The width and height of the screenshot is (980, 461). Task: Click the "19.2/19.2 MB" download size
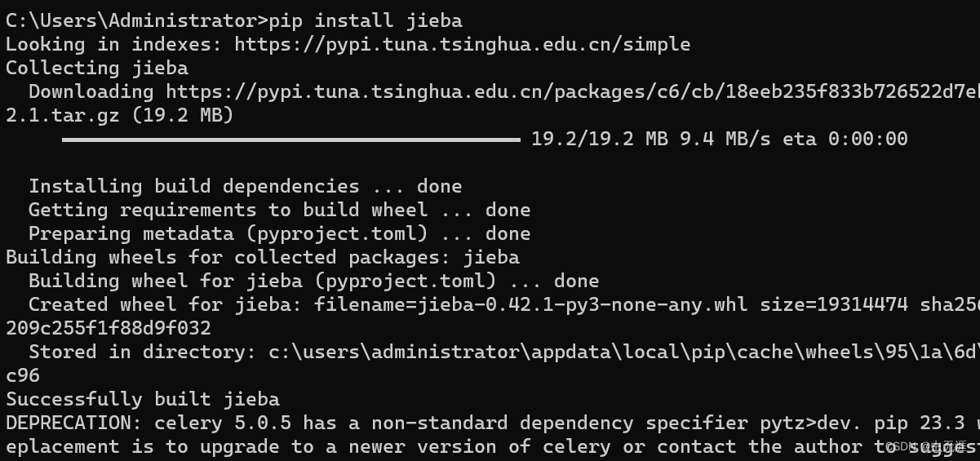point(599,139)
